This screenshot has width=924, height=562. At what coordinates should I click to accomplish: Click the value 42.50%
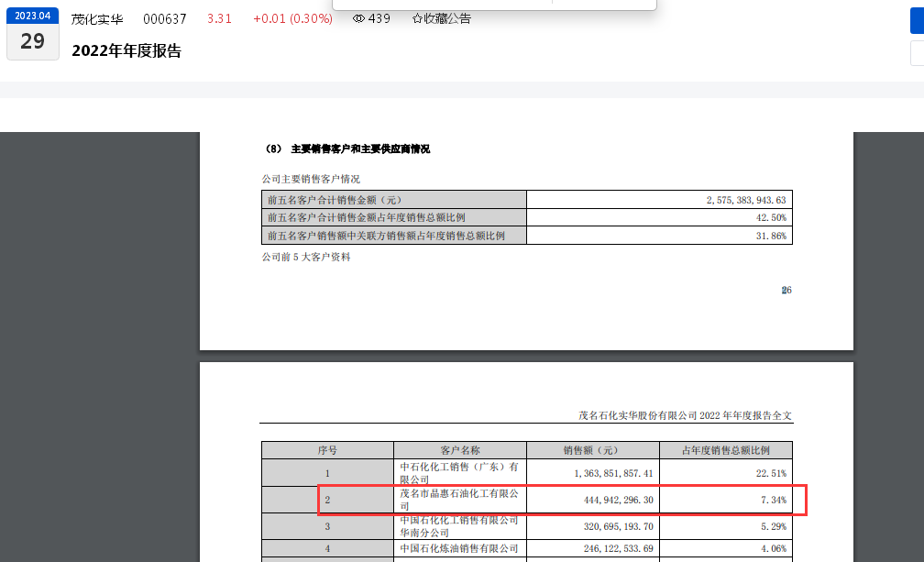click(x=772, y=218)
